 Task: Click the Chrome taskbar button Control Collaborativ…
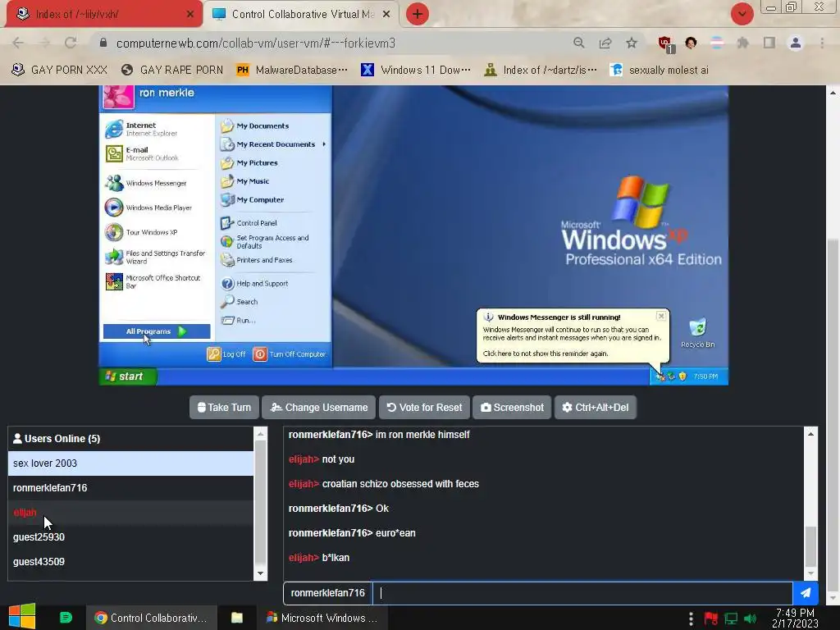(x=152, y=618)
